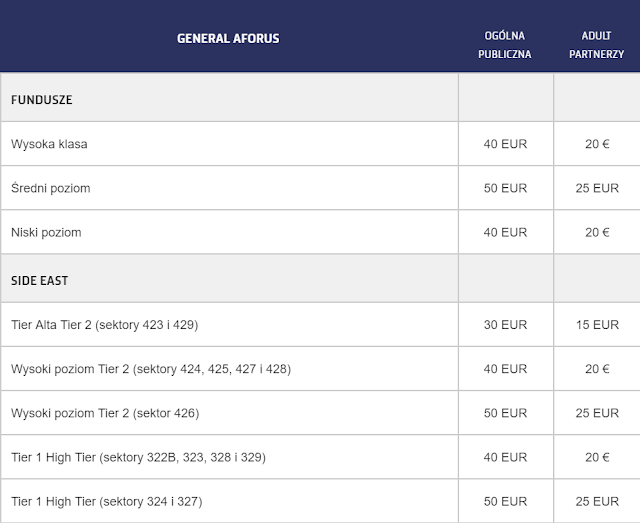Click the OGÓLNA PUBLICZNA column header
640x523 pixels.
[505, 45]
